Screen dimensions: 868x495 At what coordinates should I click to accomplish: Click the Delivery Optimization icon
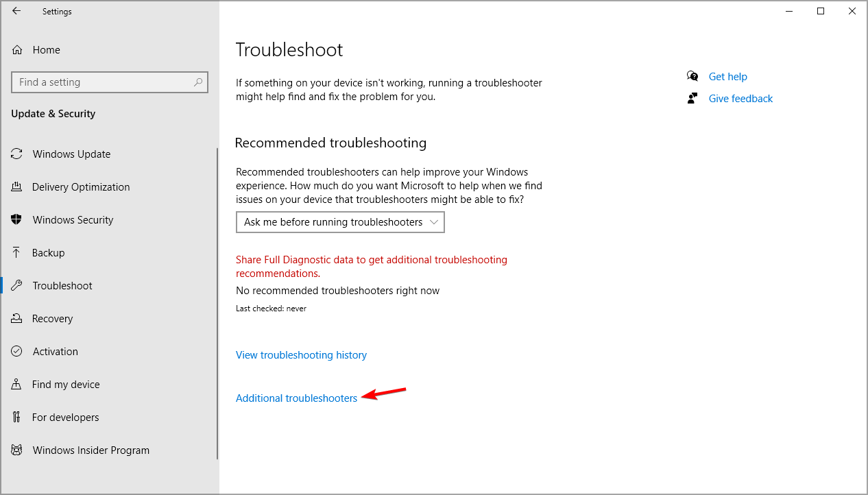[17, 187]
